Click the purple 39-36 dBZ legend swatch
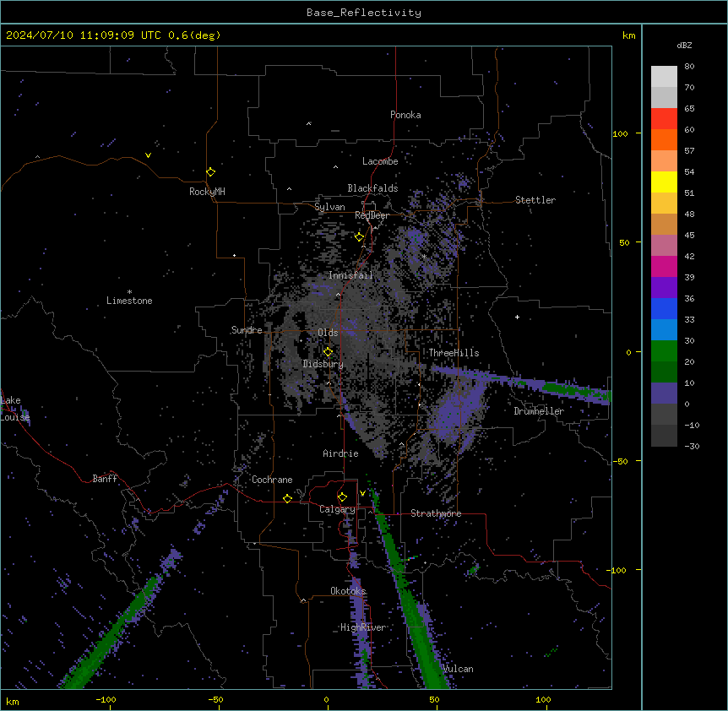 click(x=664, y=288)
